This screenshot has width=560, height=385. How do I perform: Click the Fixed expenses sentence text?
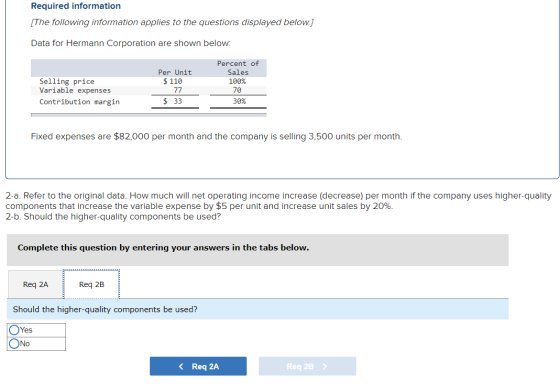[216, 136]
